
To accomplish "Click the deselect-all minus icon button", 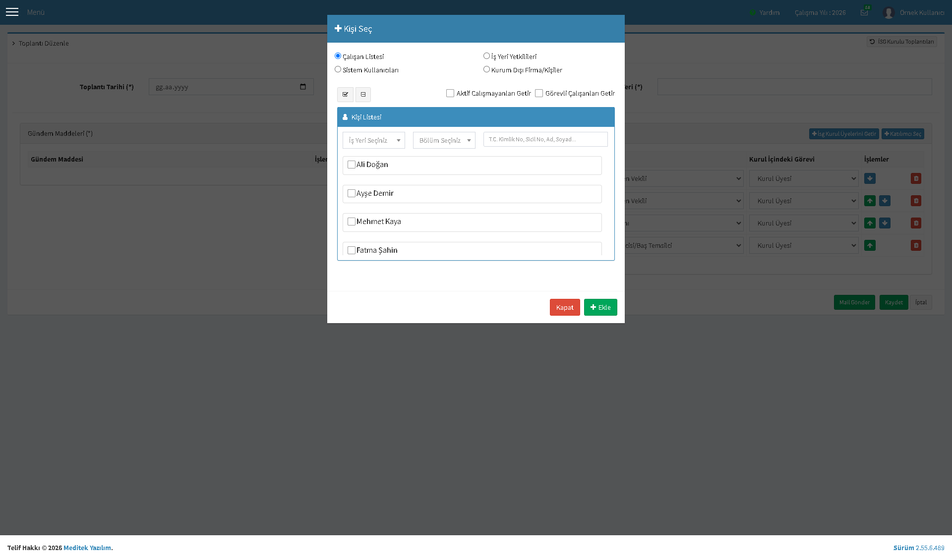I will click(363, 94).
